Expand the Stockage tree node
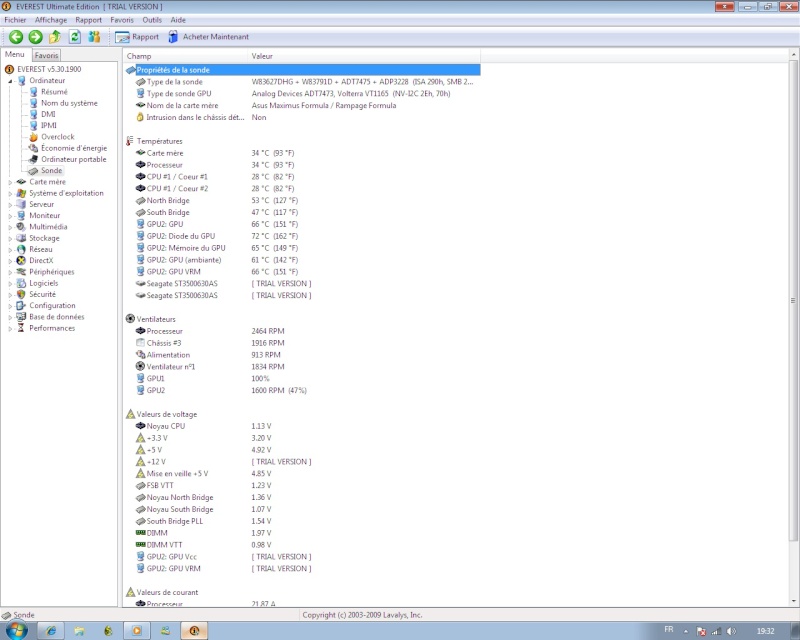 pyautogui.click(x=10, y=238)
